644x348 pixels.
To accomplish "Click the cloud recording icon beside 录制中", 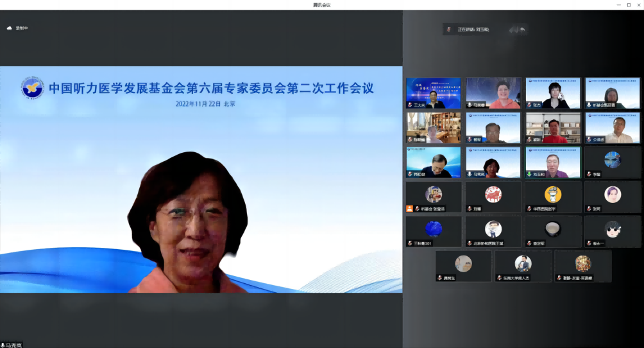I will click(10, 28).
